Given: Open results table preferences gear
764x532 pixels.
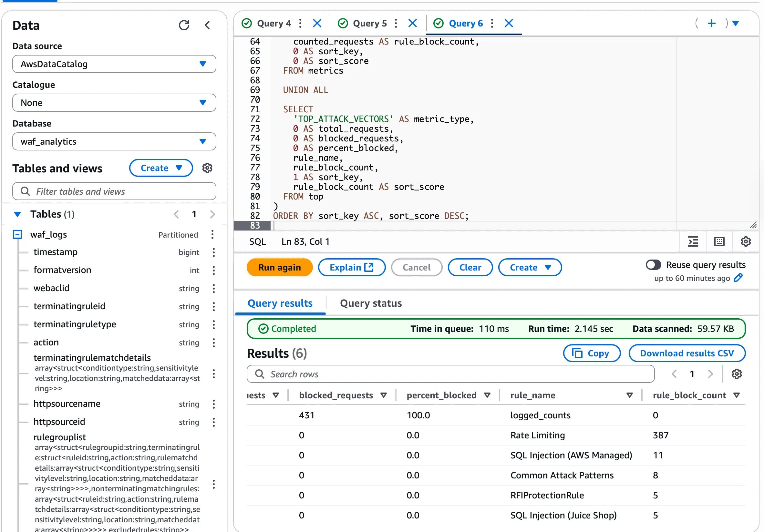Looking at the screenshot, I should coord(737,373).
